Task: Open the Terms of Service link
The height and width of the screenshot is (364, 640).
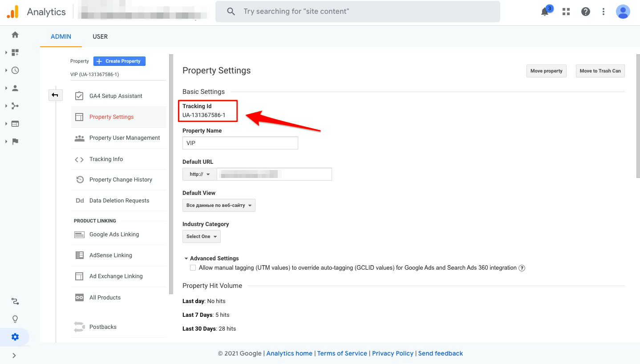Action: pos(342,353)
